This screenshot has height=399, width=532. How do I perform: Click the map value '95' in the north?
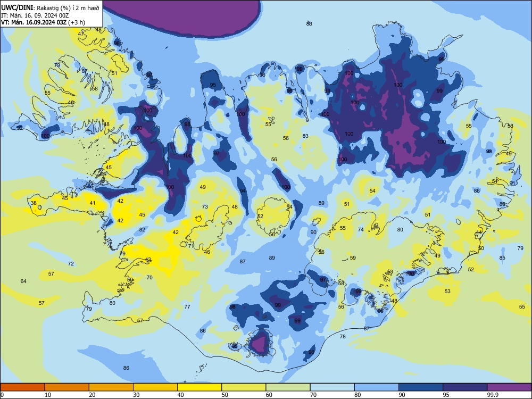pos(213,85)
